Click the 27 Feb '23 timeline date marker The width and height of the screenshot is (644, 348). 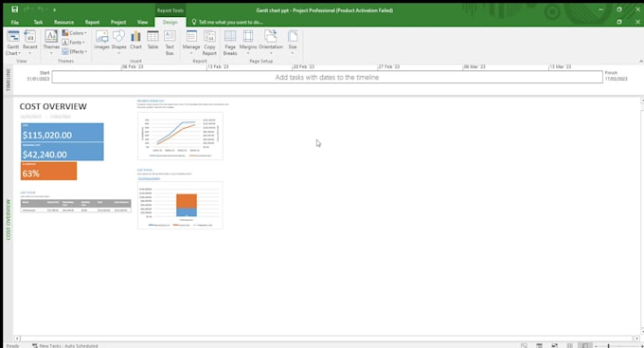[x=388, y=66]
